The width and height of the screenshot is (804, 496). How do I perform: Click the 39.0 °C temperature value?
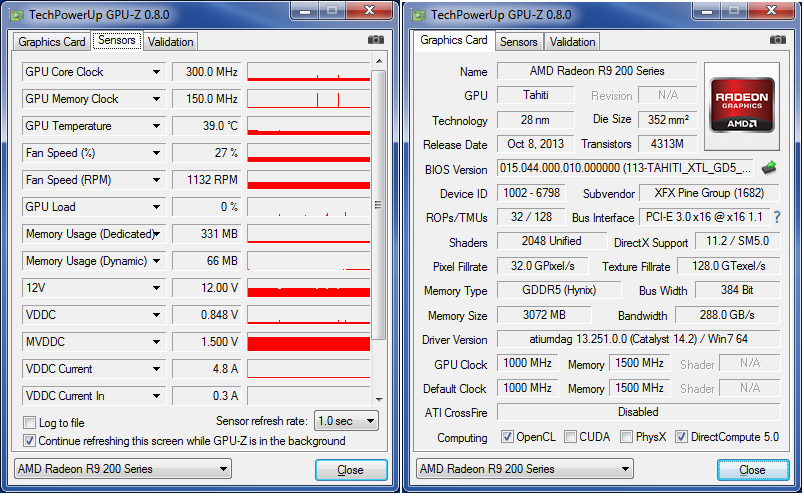click(x=206, y=126)
